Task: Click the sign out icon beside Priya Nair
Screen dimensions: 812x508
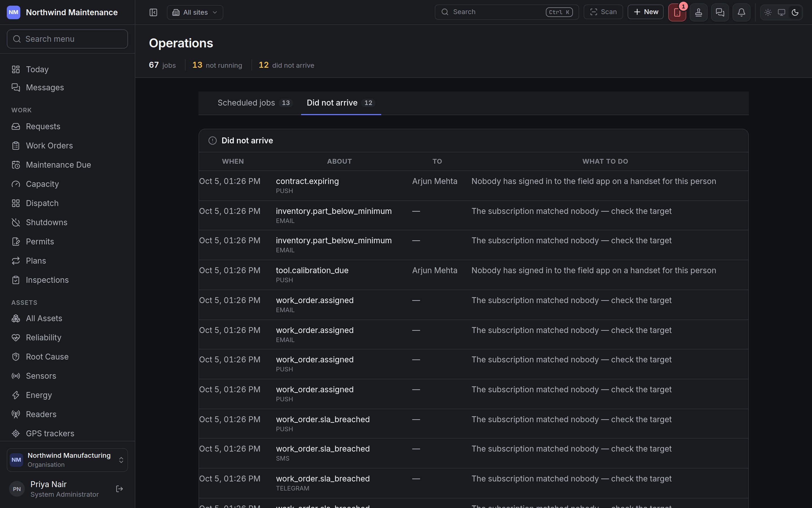Action: 120,489
